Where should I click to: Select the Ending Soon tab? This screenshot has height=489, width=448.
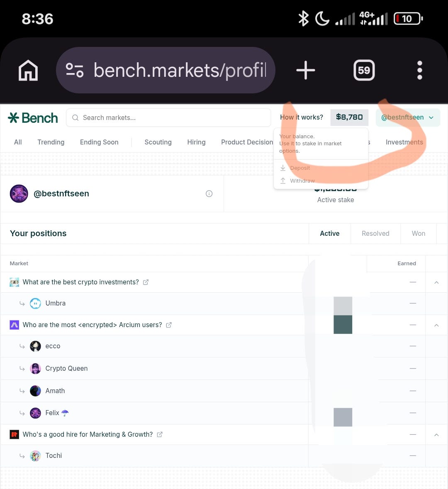click(x=99, y=142)
